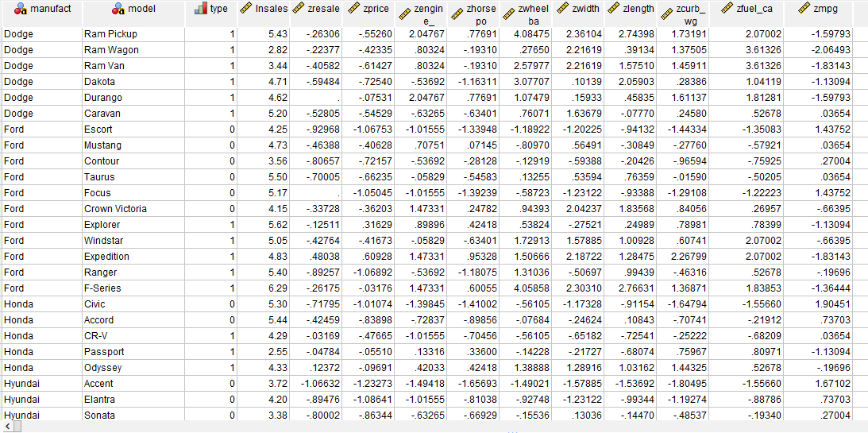The image size is (868, 433).
Task: Select the model column header
Action: click(x=133, y=14)
